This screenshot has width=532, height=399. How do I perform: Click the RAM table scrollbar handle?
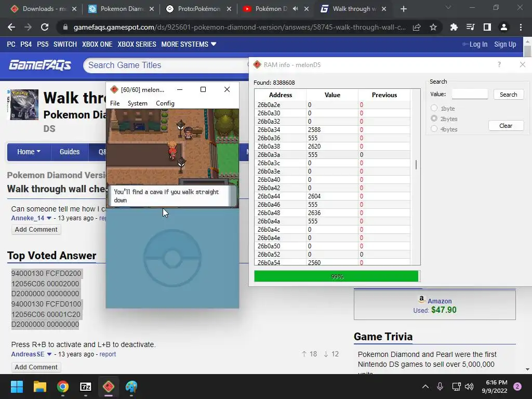pos(416,165)
